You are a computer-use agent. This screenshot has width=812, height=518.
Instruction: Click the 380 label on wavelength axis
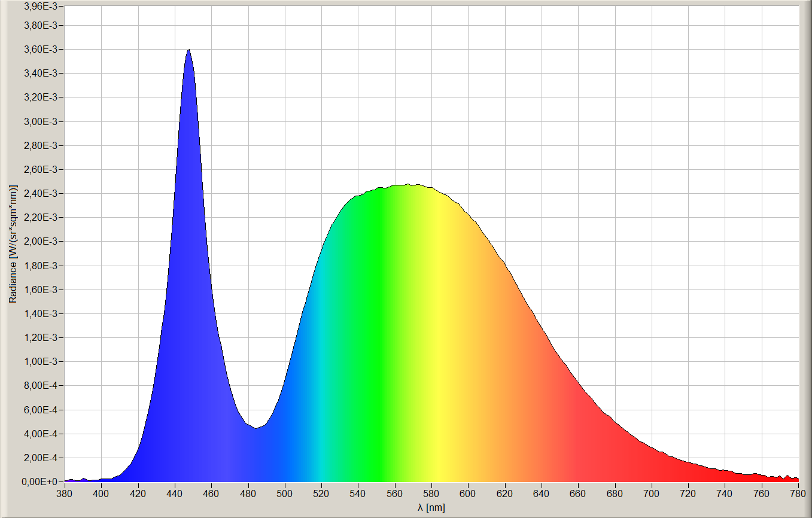pyautogui.click(x=65, y=493)
